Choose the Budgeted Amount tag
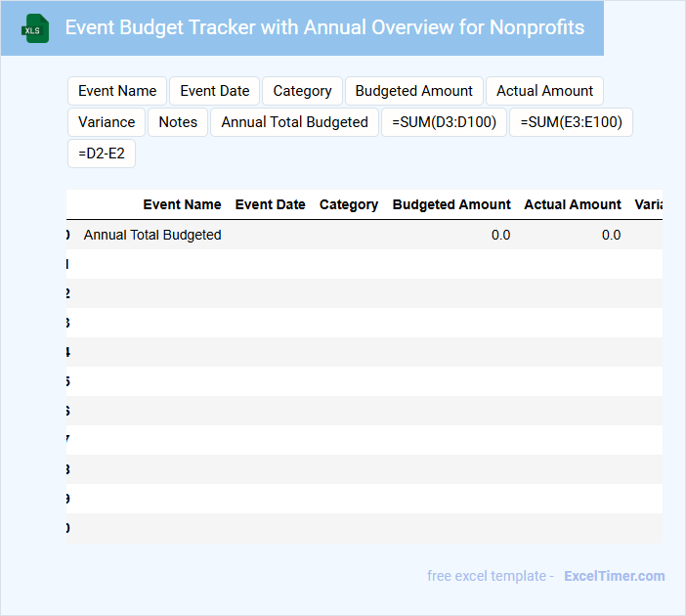This screenshot has height=616, width=686. pos(413,91)
